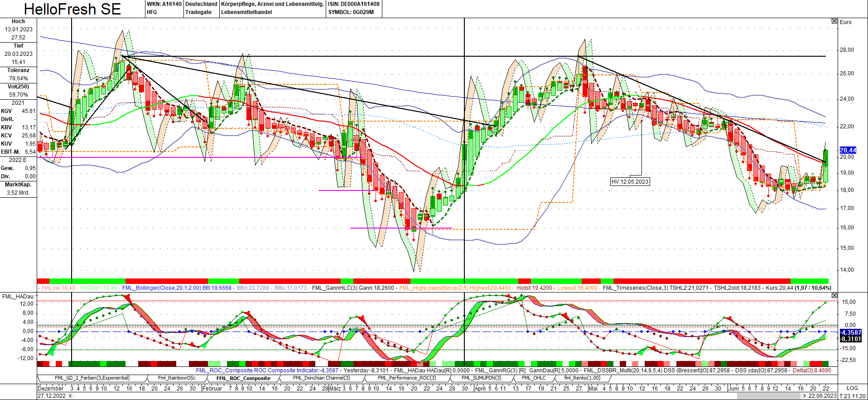Click the EBIT-M. value 6,54

click(30, 152)
